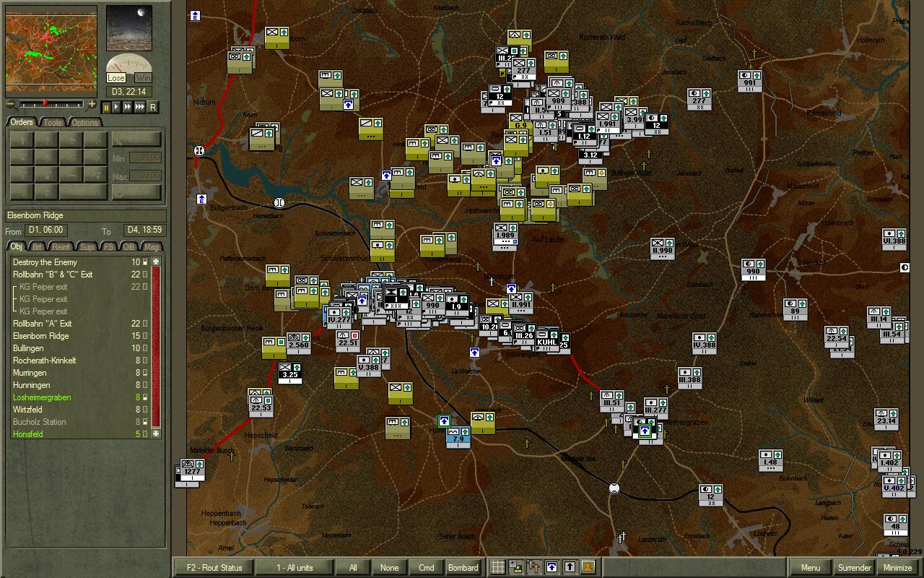Image resolution: width=924 pixels, height=578 pixels.
Task: Toggle the indicator box for Wirtzfeld
Action: (144, 410)
